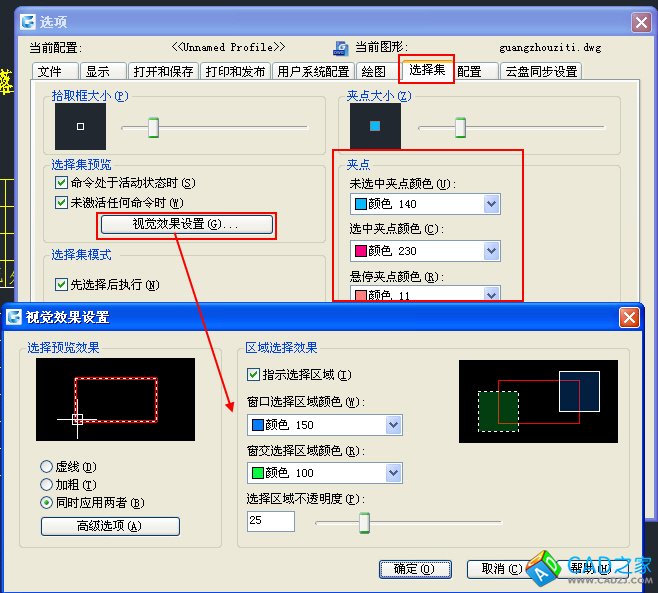Click the 拾取框大小 slider handle
Screen dimensions: 658x593
click(153, 127)
